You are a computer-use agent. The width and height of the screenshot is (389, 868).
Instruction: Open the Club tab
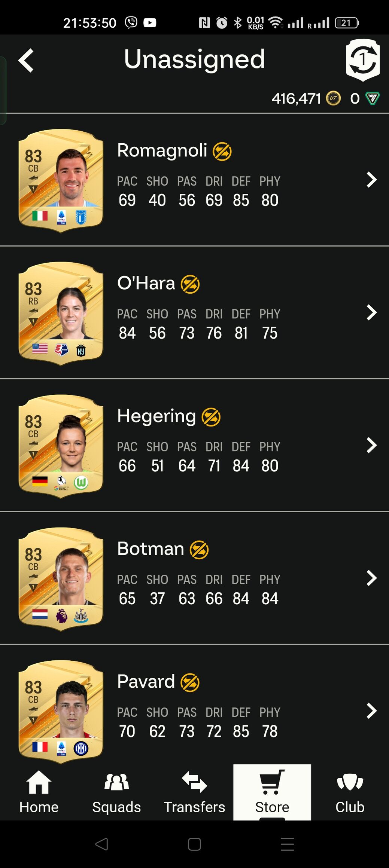coord(350,792)
